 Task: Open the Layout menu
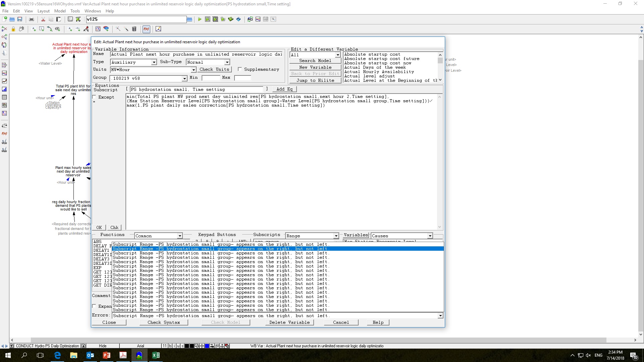point(44,11)
